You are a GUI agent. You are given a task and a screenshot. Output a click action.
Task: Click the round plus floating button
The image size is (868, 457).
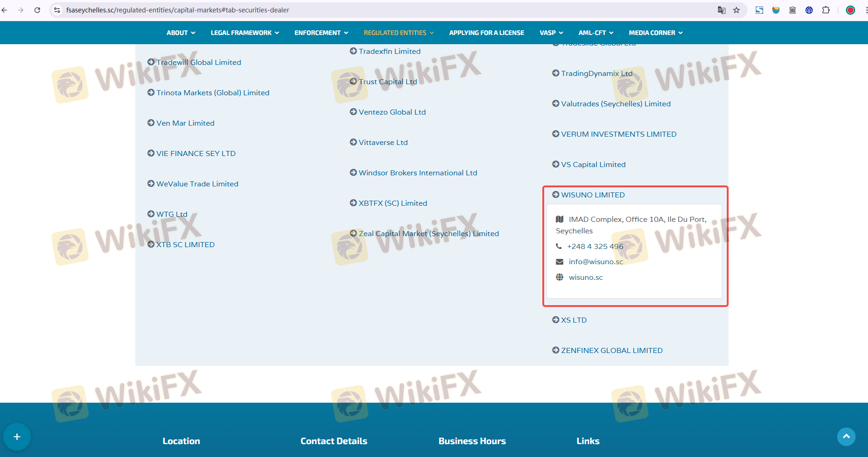[17, 437]
